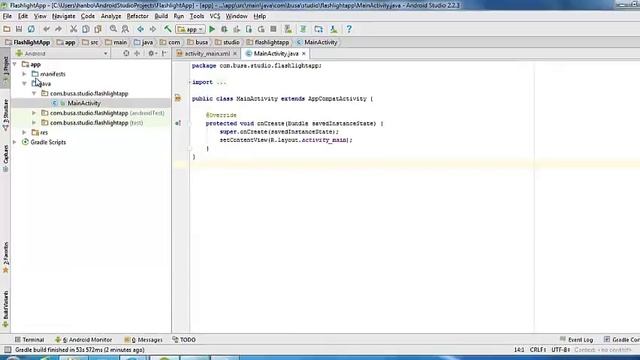Expand the flashlightapp (test) package

(34, 123)
